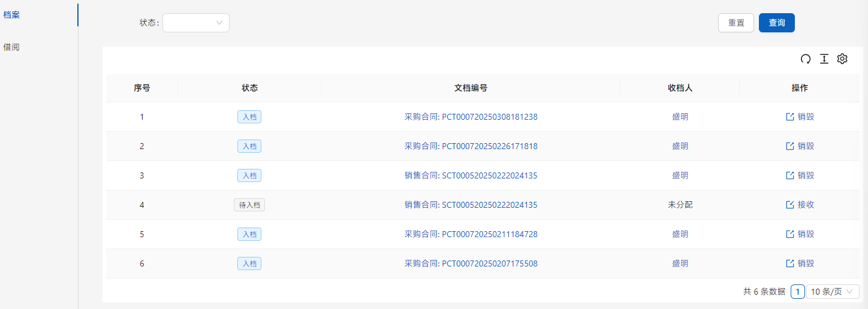Screen dimensions: 868x309
Task: Click the 销毁 icon in row 6
Action: pos(790,263)
